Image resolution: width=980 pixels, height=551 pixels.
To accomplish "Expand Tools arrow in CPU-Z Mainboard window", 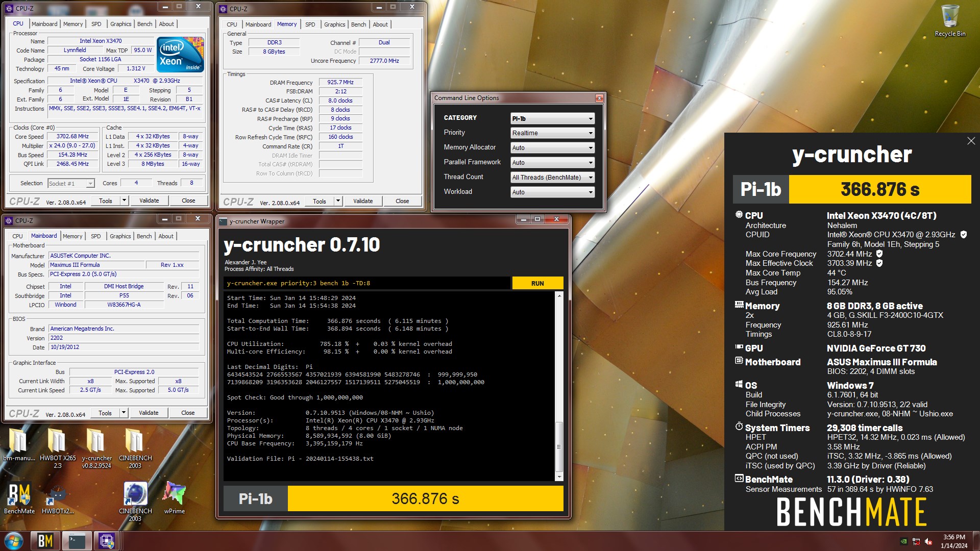I will coord(124,413).
